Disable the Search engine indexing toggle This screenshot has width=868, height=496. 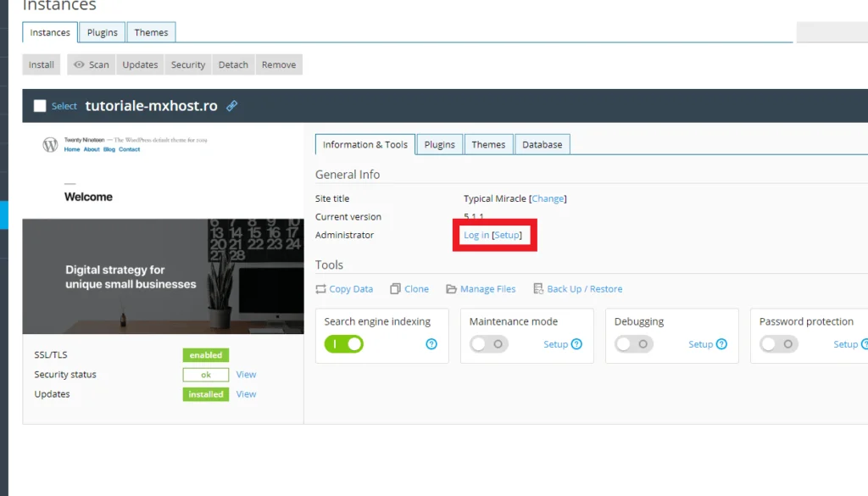(x=344, y=344)
